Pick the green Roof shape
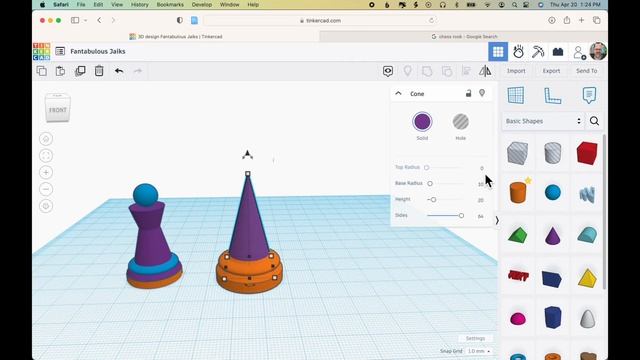640x360 pixels. [x=518, y=236]
